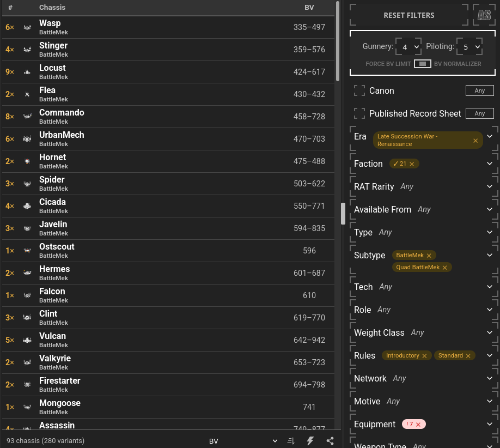Open the Piloting skill dropdown
This screenshot has width=500, height=448.
click(469, 46)
